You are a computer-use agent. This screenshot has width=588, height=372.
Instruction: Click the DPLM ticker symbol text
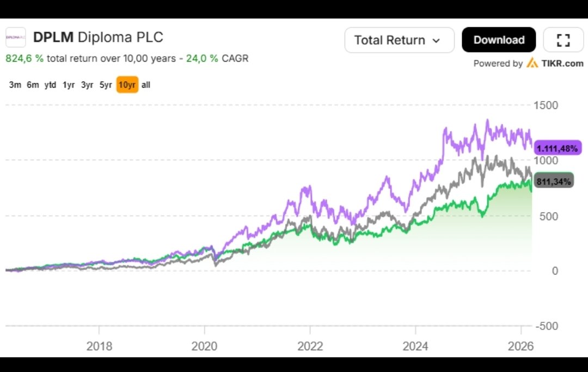[x=53, y=38]
